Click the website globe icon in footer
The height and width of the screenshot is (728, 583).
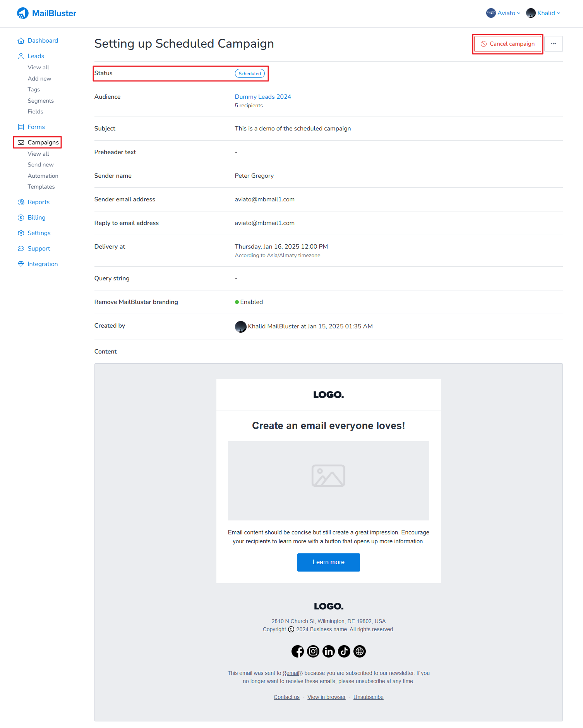(x=360, y=651)
